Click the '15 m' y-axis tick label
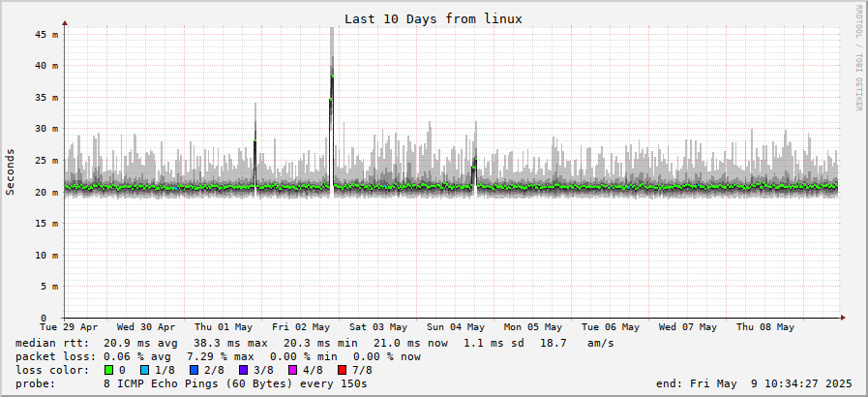868x397 pixels. point(46,224)
